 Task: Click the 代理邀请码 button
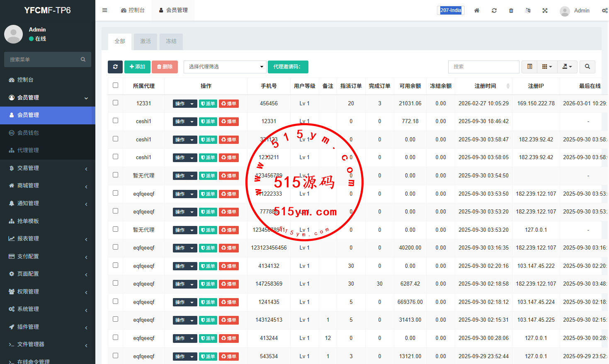tap(288, 67)
